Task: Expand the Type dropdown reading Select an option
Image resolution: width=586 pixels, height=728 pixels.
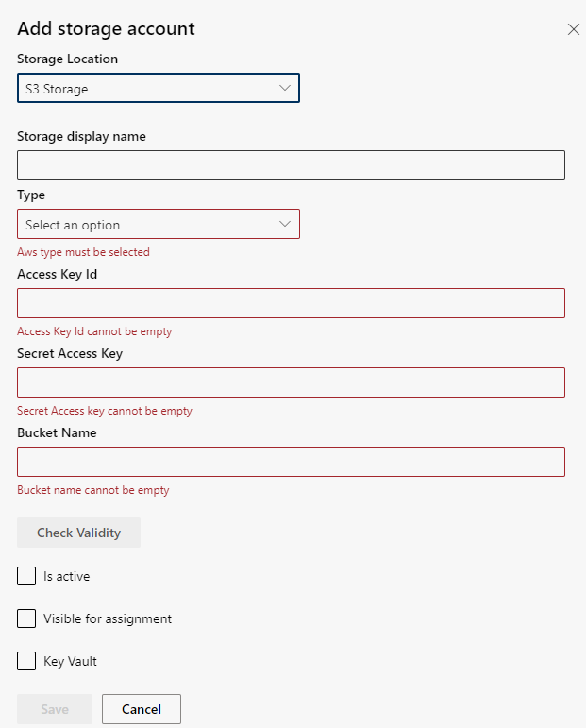Action: point(159,224)
